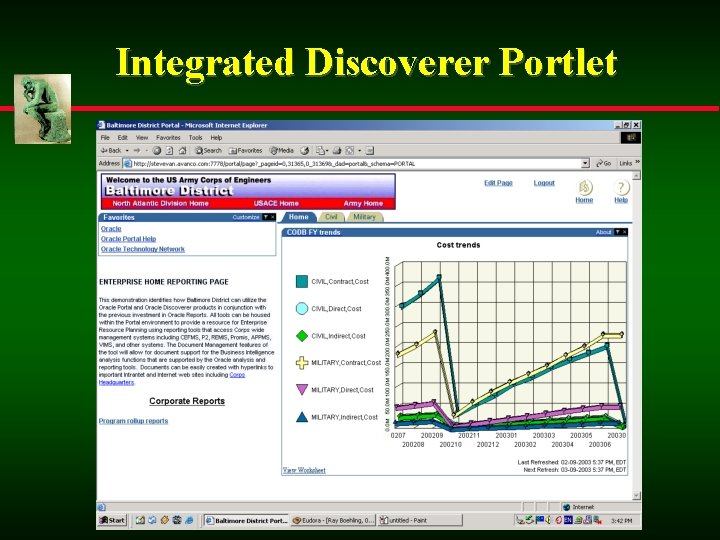The image size is (720, 540).
Task: Open the View menu
Action: pyautogui.click(x=141, y=137)
